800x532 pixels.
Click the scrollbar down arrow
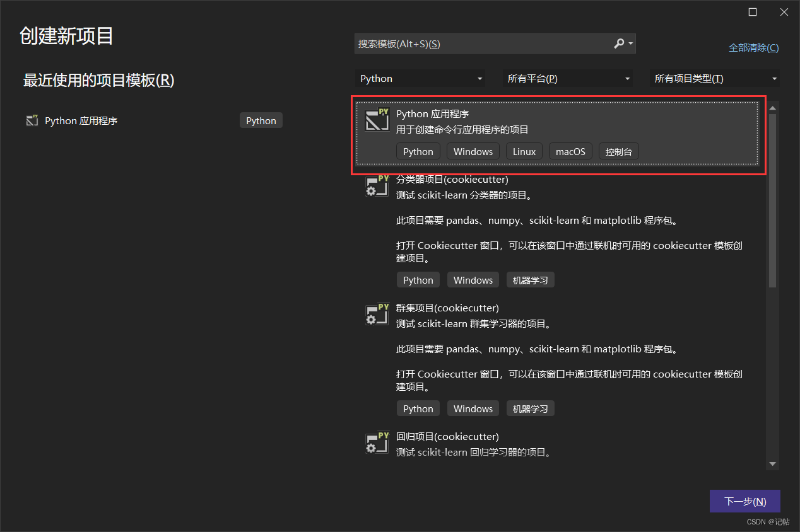772,463
